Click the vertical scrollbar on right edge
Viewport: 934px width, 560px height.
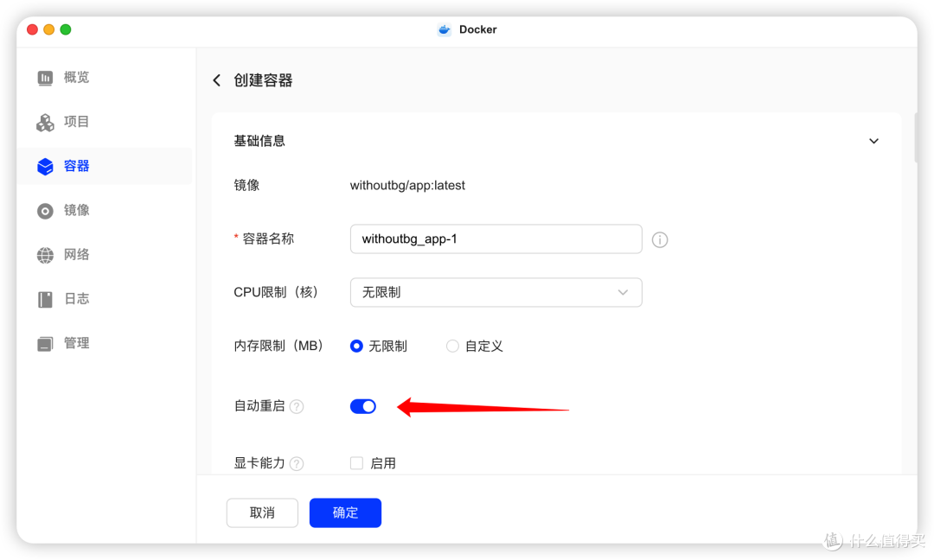click(916, 137)
